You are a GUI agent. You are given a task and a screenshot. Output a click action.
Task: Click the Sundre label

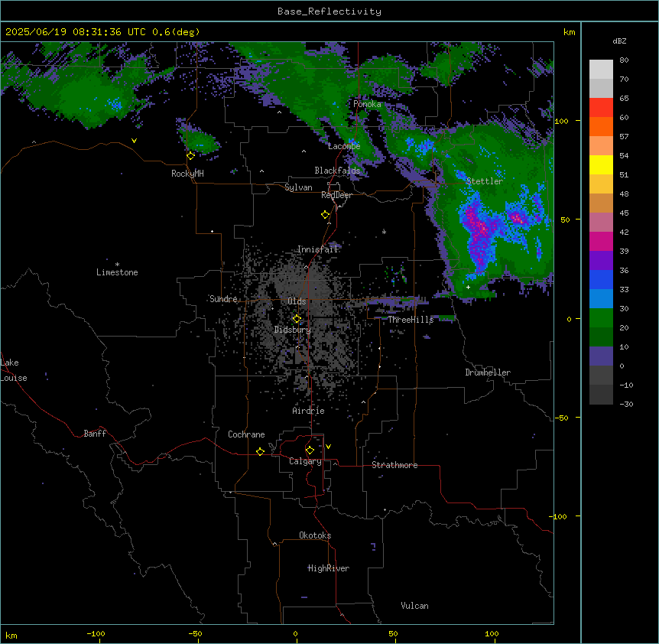click(223, 299)
